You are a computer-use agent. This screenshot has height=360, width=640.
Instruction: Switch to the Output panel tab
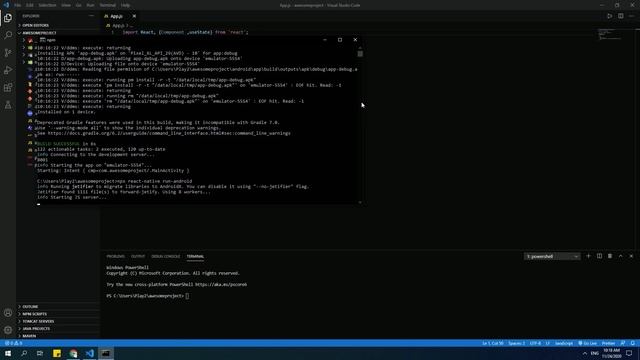[x=138, y=256]
